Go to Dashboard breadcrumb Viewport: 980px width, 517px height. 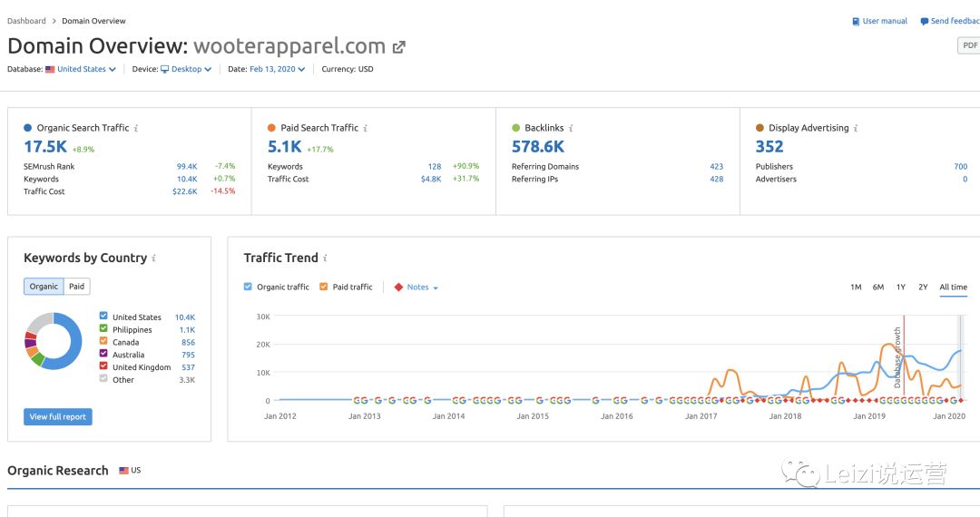click(27, 21)
